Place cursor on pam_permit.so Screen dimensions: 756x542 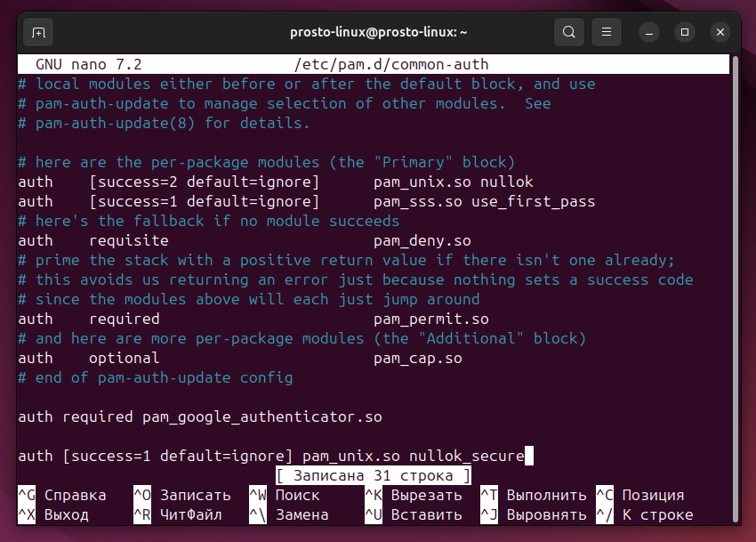point(431,319)
